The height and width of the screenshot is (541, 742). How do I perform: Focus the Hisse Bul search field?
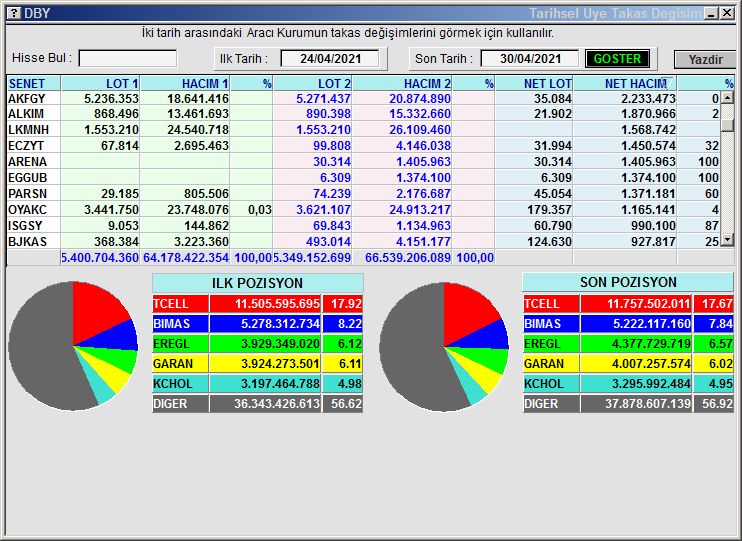click(x=128, y=59)
